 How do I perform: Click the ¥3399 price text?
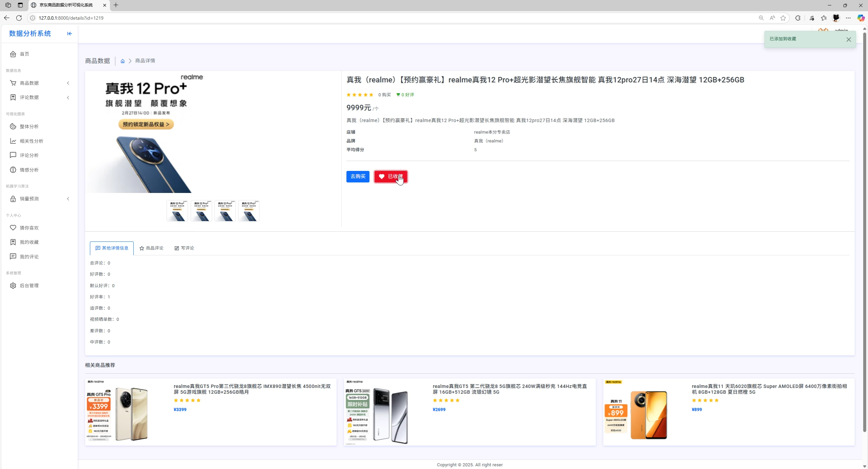pyautogui.click(x=180, y=410)
